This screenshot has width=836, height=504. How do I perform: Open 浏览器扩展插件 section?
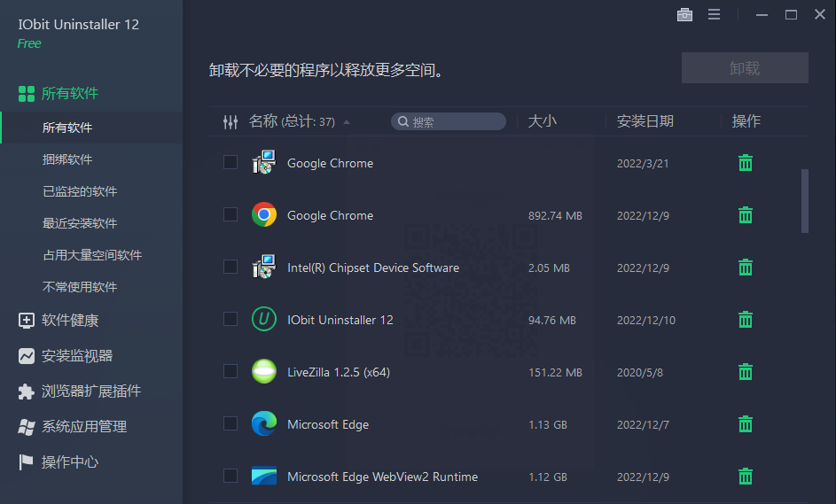coord(91,392)
